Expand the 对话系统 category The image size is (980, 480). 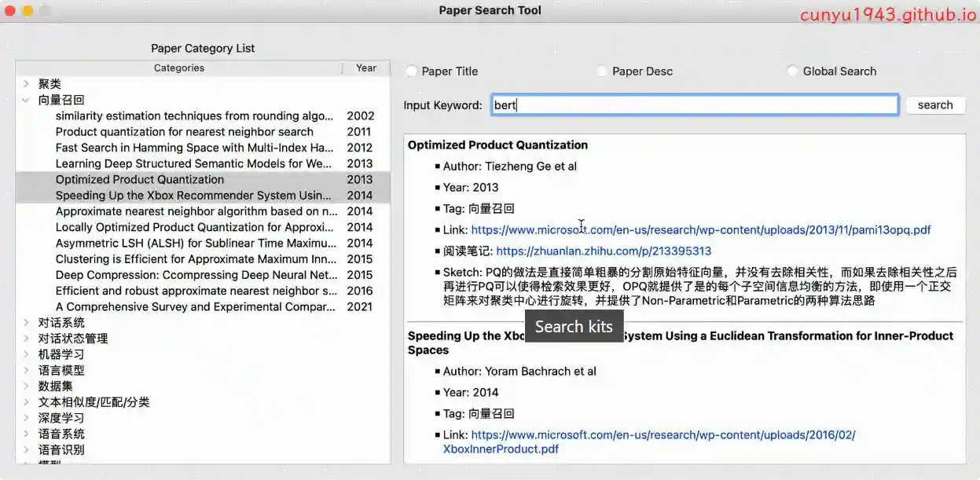tap(26, 323)
